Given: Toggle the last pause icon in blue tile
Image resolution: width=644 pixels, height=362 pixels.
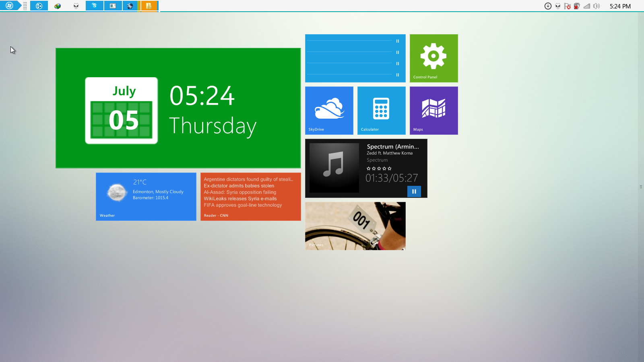Looking at the screenshot, I should 397,75.
